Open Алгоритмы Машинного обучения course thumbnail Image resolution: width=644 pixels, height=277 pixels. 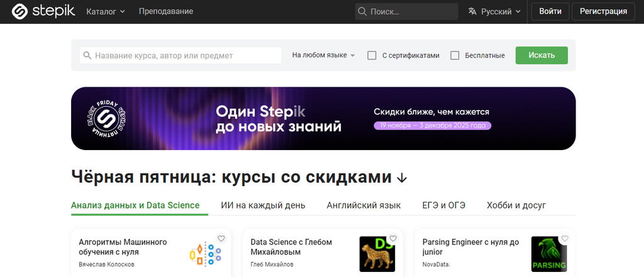click(206, 254)
